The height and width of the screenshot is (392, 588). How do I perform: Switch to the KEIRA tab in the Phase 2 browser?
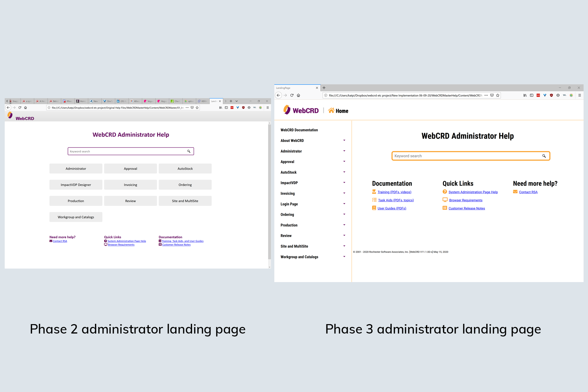click(203, 101)
